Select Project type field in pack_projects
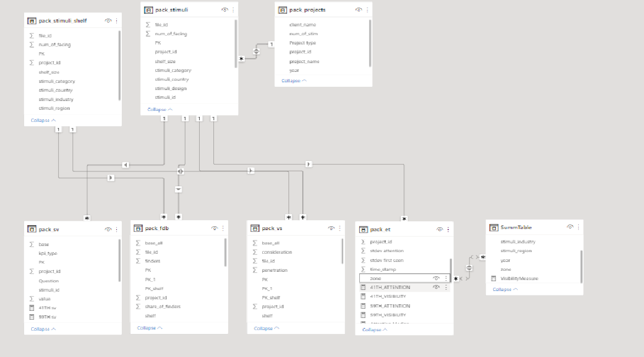 [303, 43]
